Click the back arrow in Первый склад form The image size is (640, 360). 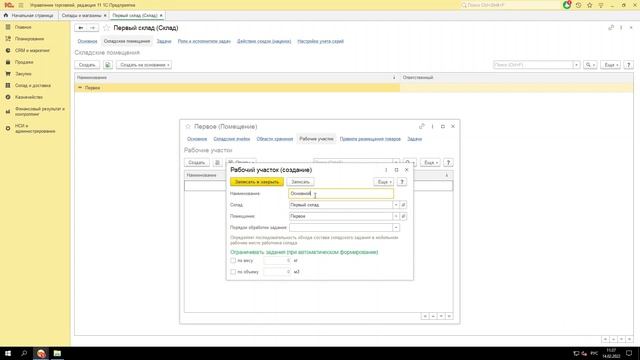[x=81, y=28]
